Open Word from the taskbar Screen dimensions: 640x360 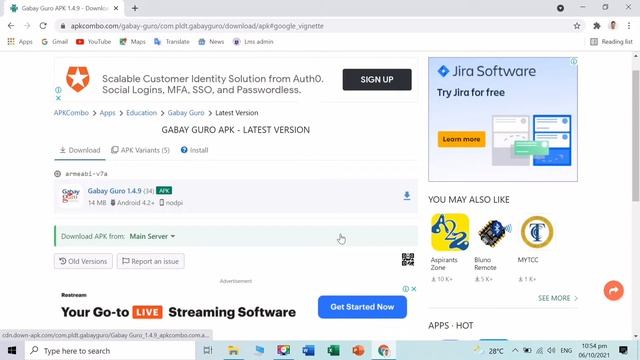click(308, 350)
